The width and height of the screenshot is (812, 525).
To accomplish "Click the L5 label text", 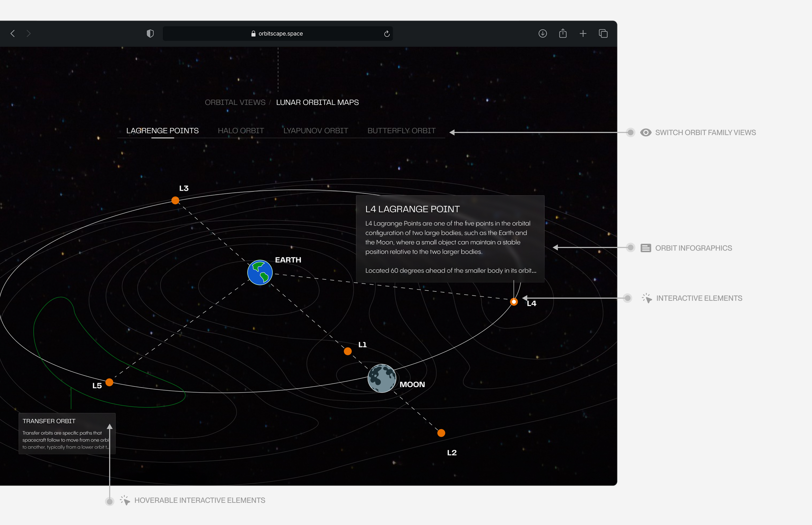I will pyautogui.click(x=97, y=385).
